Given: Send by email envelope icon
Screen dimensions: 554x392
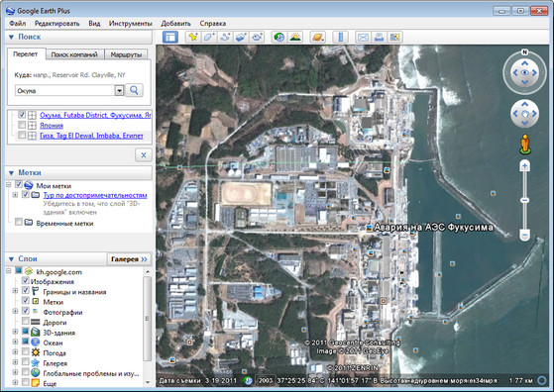Looking at the screenshot, I should pos(363,37).
